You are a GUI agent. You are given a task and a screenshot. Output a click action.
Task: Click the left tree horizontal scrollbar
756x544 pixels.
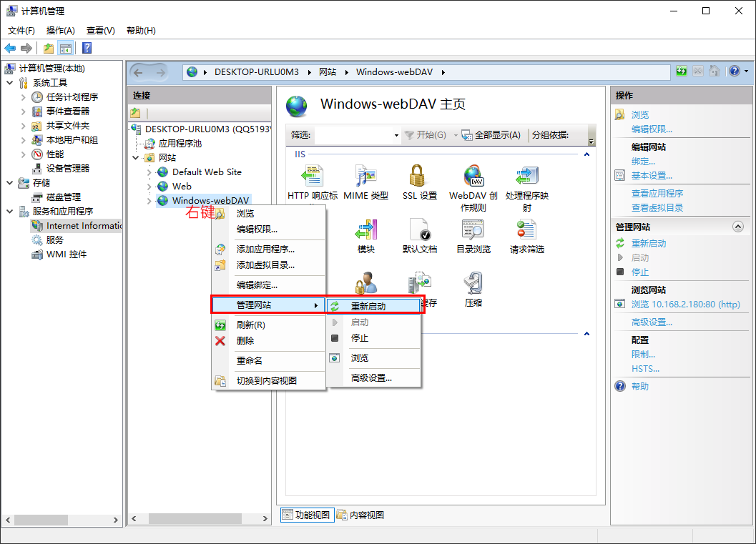[62, 520]
